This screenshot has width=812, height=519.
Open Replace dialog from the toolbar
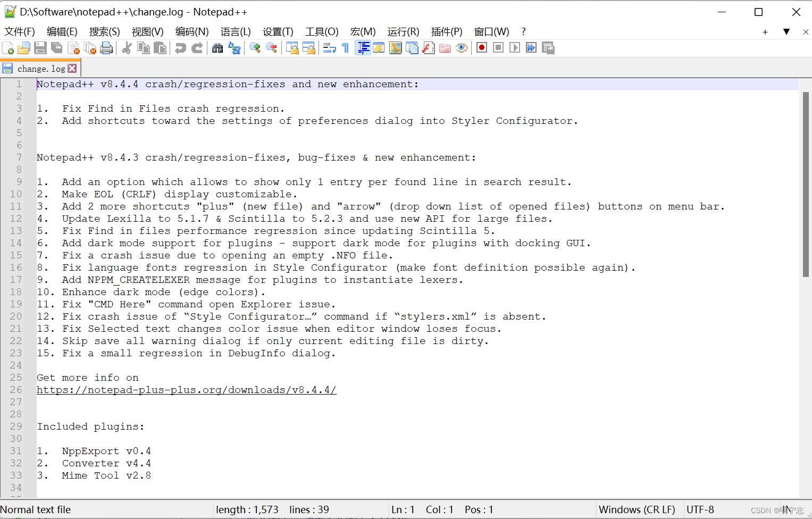(x=234, y=48)
